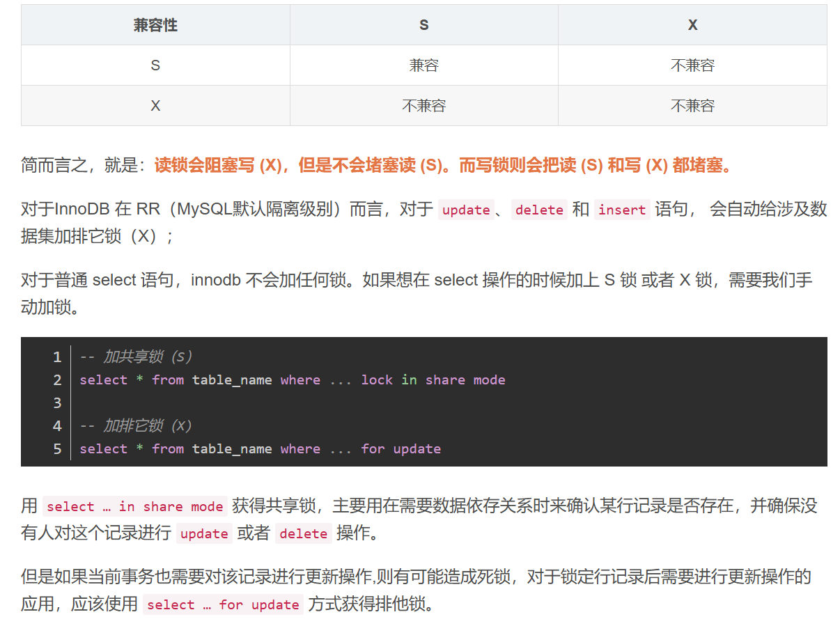
Task: Click the X row label cell
Action: pos(155,106)
